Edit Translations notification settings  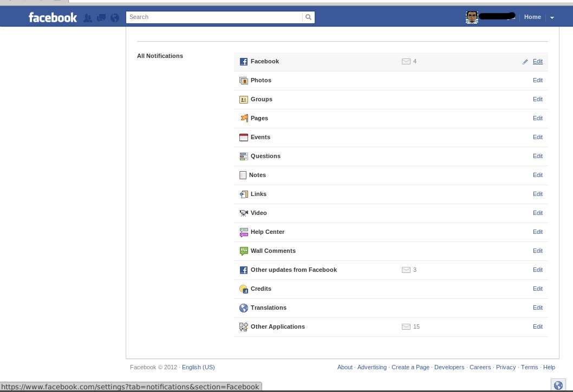pyautogui.click(x=538, y=308)
